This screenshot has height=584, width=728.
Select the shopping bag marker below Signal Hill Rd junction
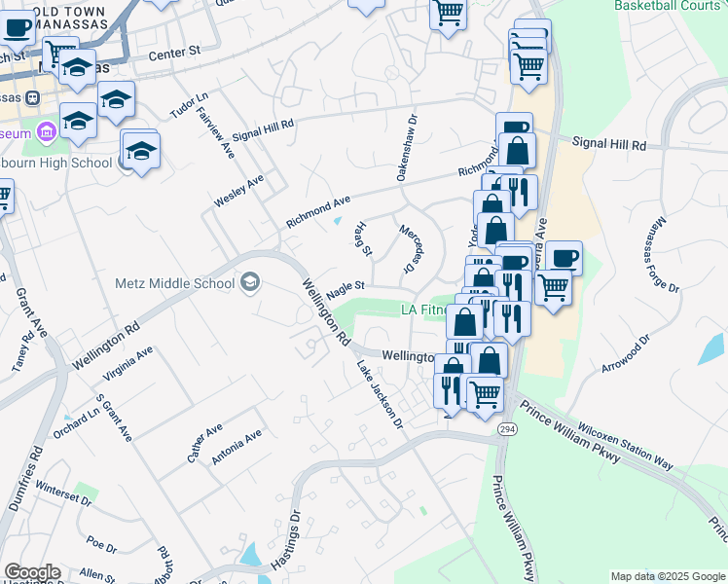(x=517, y=151)
